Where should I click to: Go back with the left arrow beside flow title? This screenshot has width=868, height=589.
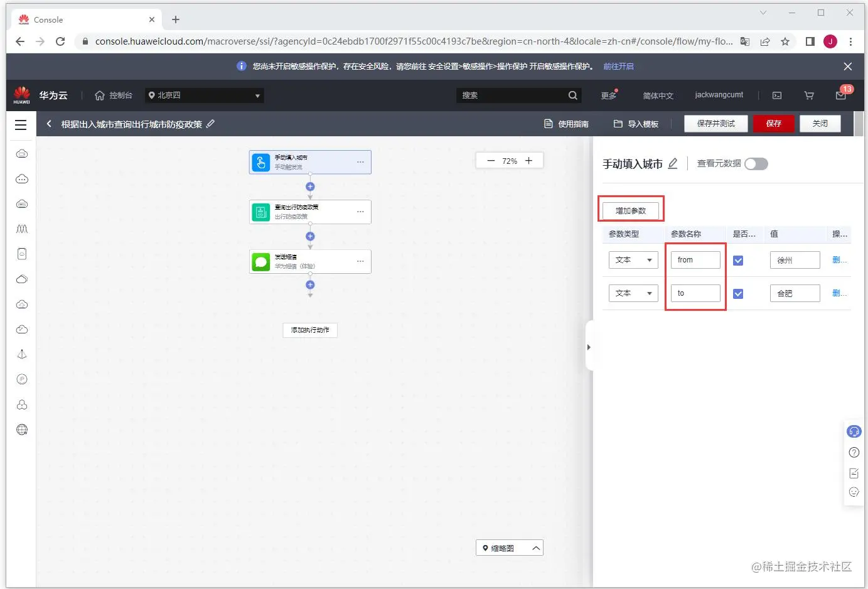click(x=49, y=124)
